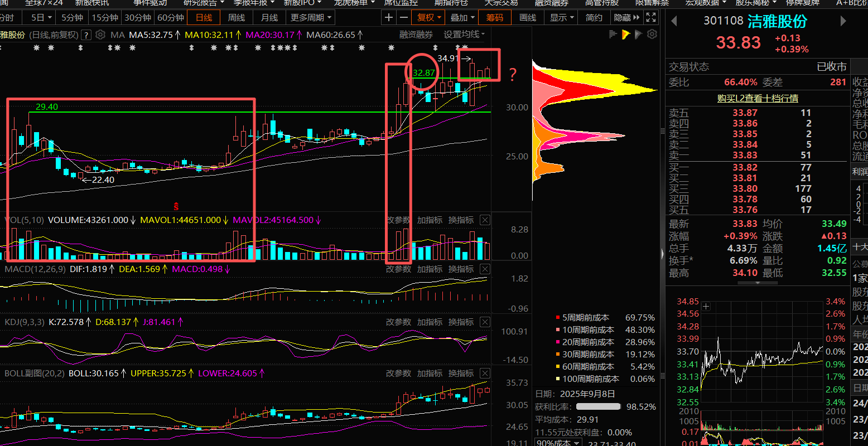868x446 pixels.
Task: Click the plus icon on intraday mini chart
Action: pos(706,307)
